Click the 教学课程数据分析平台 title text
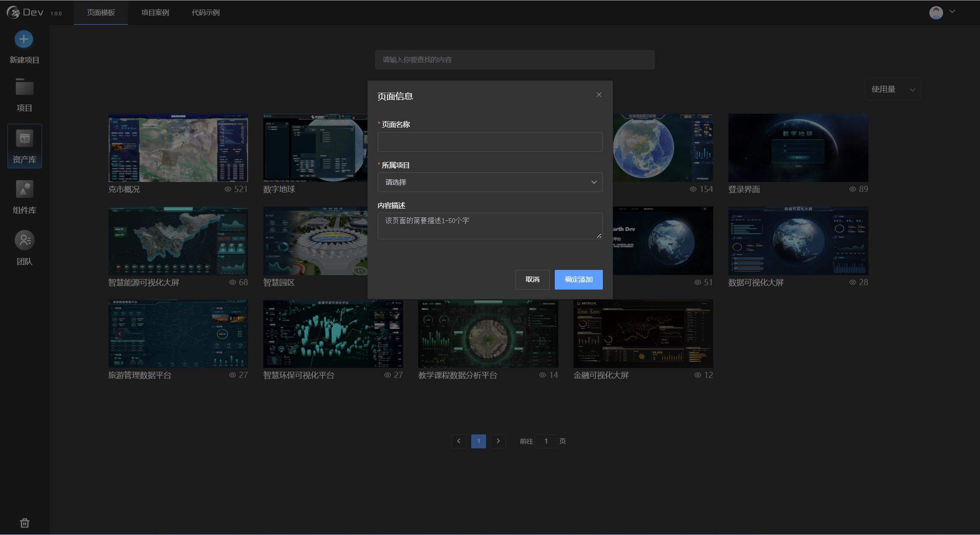The height and width of the screenshot is (535, 980). pos(458,375)
